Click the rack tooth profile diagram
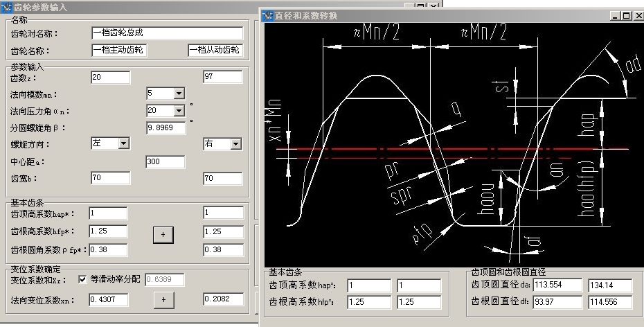644x327 pixels. pyautogui.click(x=454, y=145)
